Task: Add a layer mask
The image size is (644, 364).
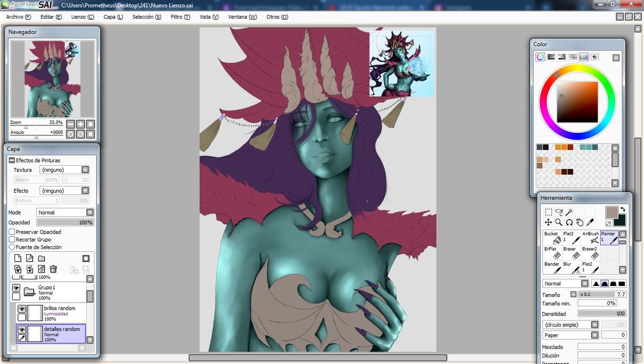Action: click(86, 258)
